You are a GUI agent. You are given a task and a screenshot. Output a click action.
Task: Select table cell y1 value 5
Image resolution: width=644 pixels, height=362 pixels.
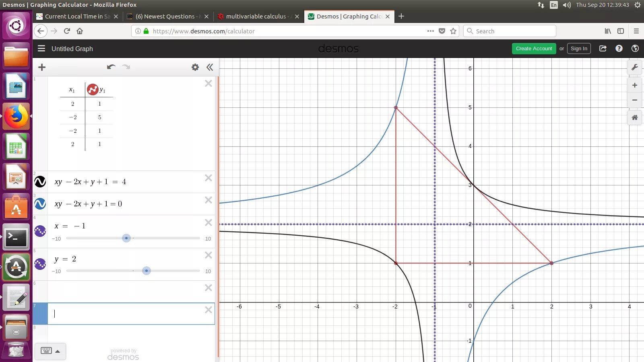tap(99, 117)
